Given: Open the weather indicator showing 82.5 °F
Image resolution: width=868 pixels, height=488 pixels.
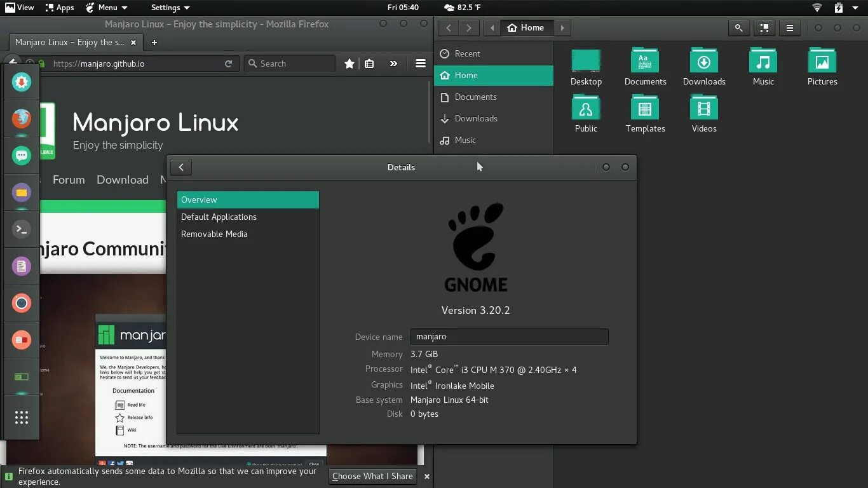Looking at the screenshot, I should pyautogui.click(x=462, y=8).
